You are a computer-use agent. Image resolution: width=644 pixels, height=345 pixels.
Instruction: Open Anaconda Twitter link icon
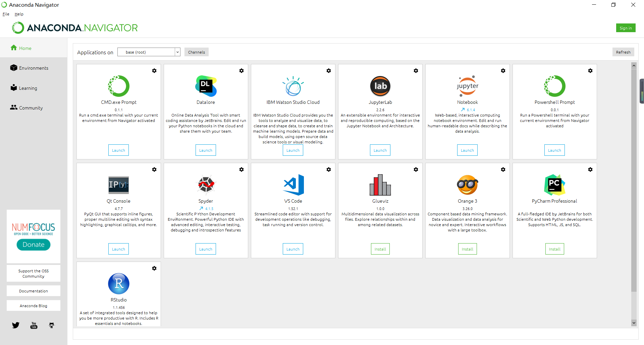click(16, 325)
